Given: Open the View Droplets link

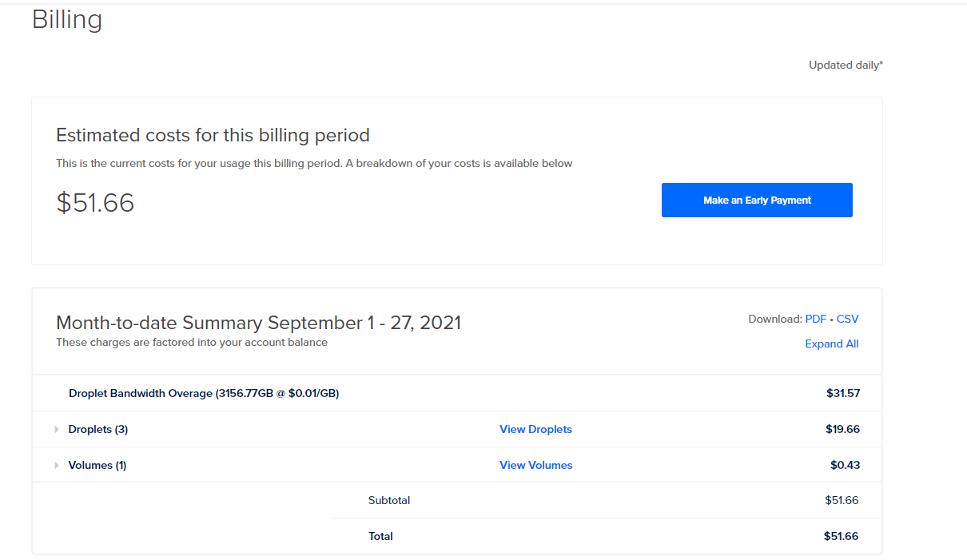Looking at the screenshot, I should tap(535, 429).
